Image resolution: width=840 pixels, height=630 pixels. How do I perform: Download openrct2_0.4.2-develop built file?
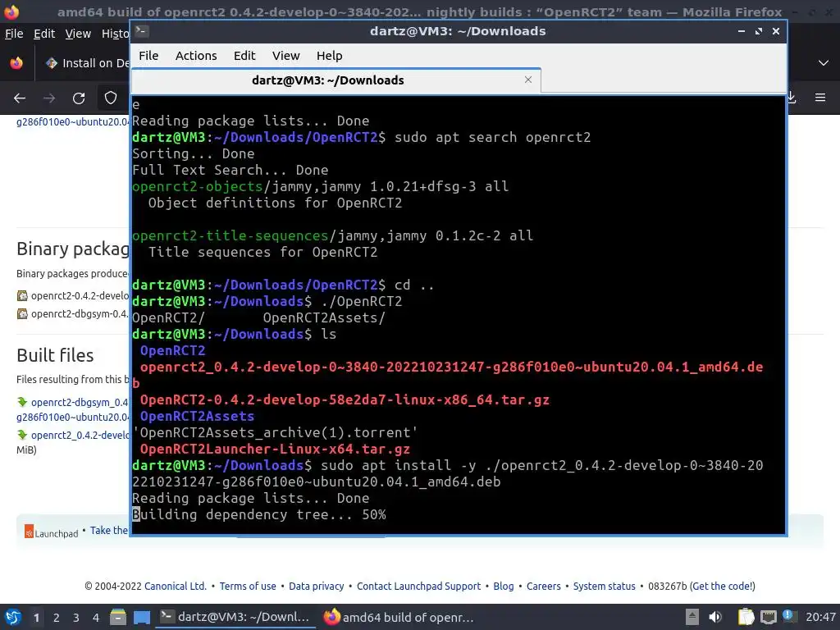pos(80,436)
